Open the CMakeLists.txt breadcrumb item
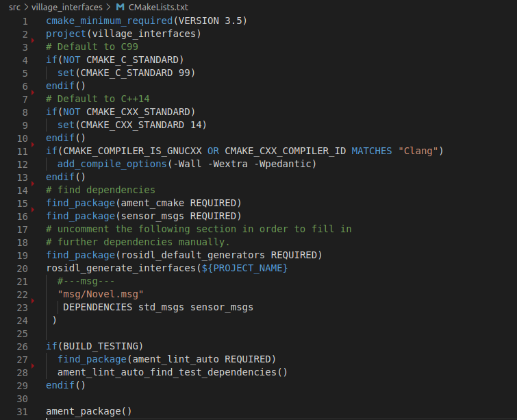 point(158,7)
